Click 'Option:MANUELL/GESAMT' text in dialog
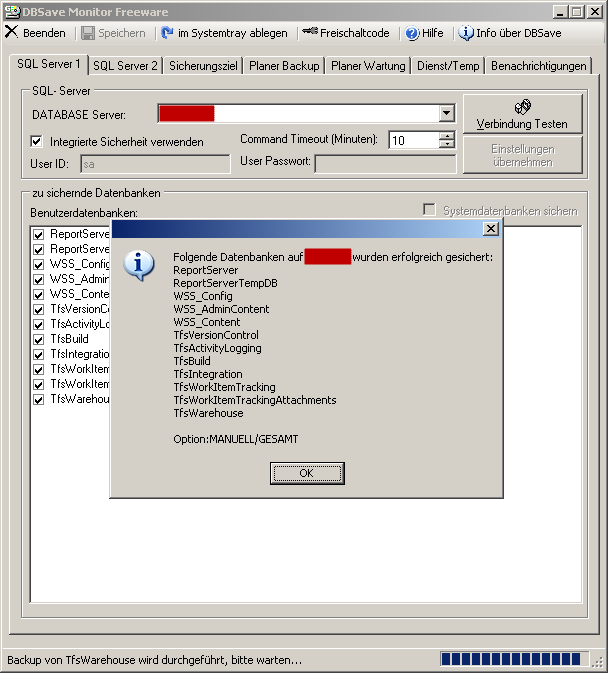The height and width of the screenshot is (673, 608). (x=236, y=439)
